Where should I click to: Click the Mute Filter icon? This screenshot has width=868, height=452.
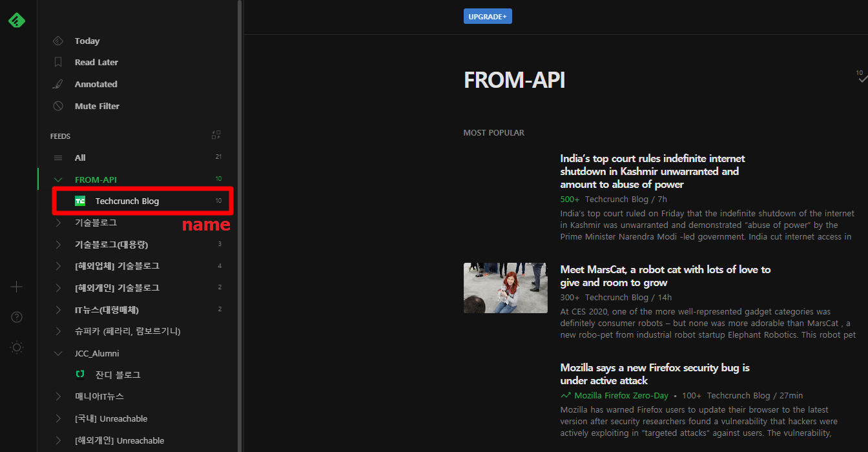(58, 106)
